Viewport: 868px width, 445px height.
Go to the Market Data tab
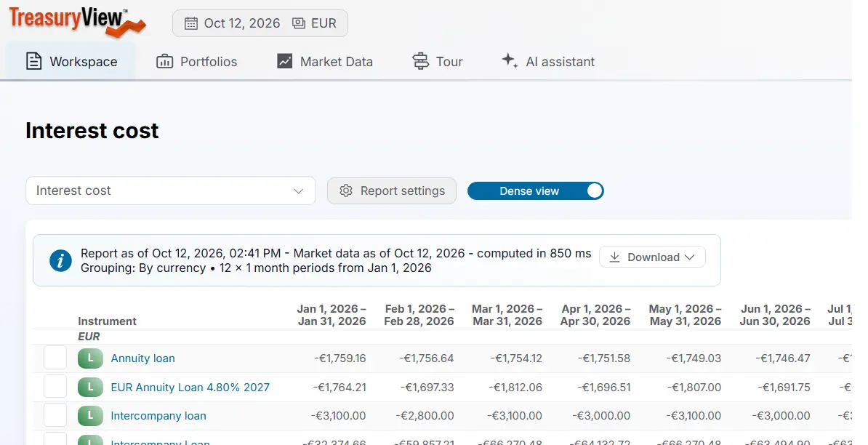[325, 61]
